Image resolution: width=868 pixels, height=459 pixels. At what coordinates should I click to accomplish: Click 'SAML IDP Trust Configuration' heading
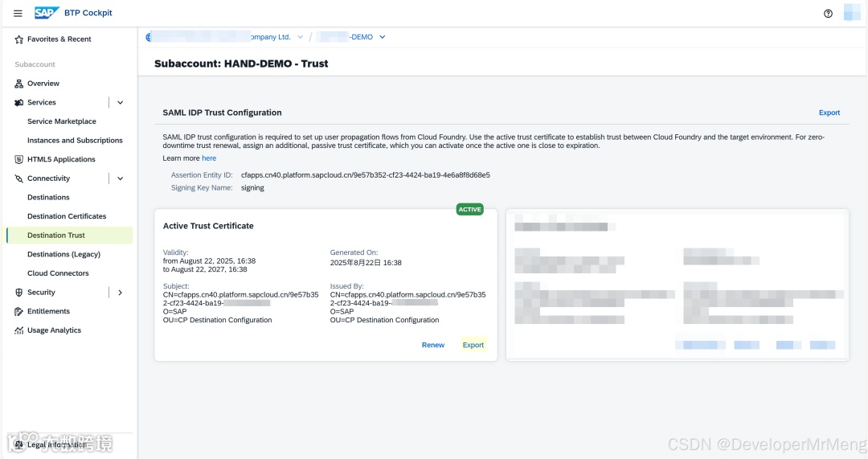point(222,113)
